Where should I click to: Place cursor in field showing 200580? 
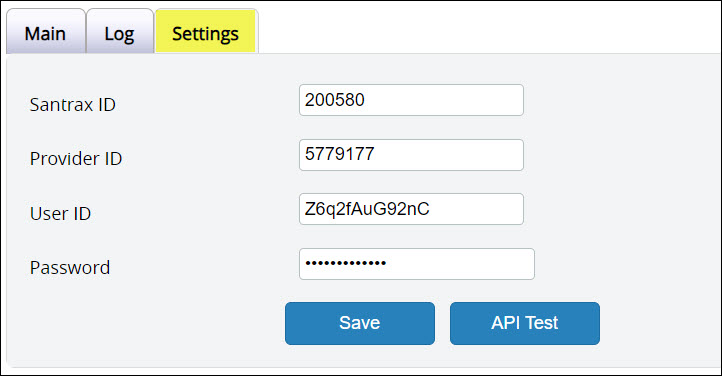coord(411,100)
